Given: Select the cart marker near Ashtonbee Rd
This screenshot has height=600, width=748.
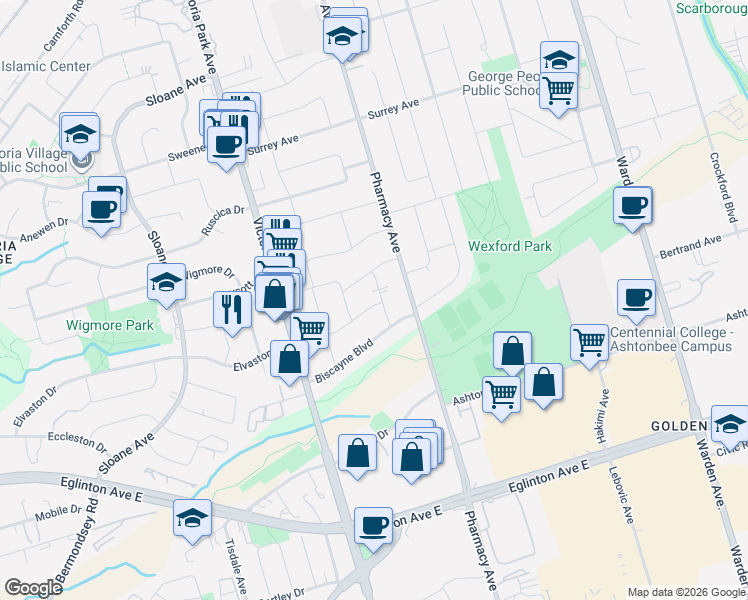Looking at the screenshot, I should [501, 396].
